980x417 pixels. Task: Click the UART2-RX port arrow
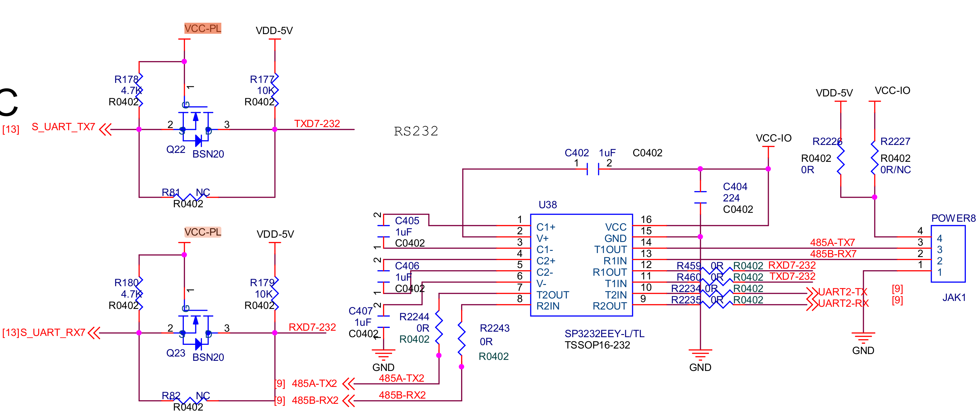(x=812, y=305)
